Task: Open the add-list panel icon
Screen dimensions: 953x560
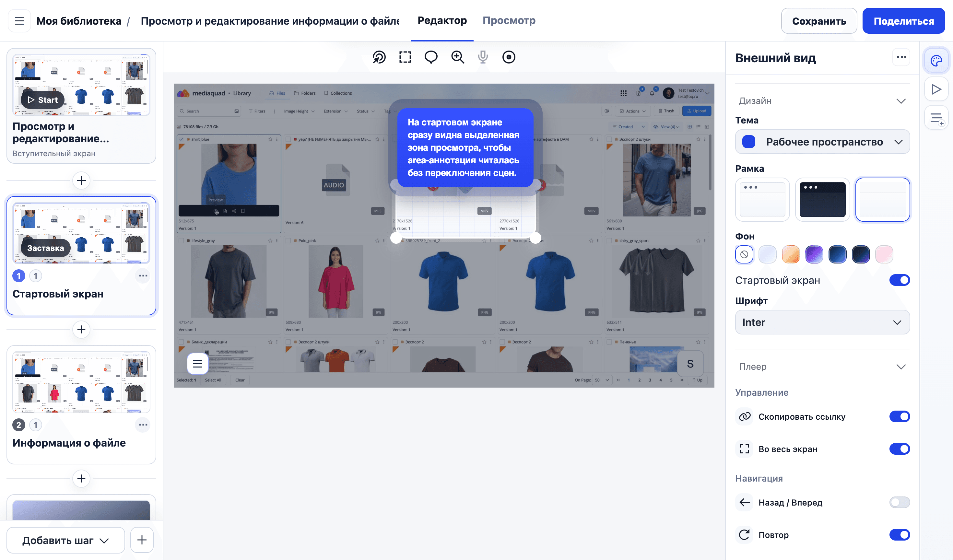Action: 936,118
